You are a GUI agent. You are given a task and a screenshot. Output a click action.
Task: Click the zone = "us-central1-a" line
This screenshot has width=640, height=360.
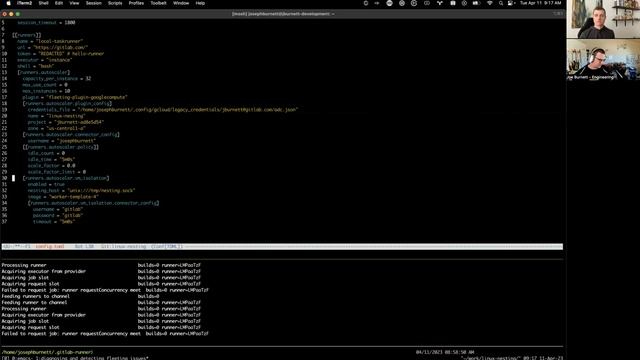click(x=56, y=128)
